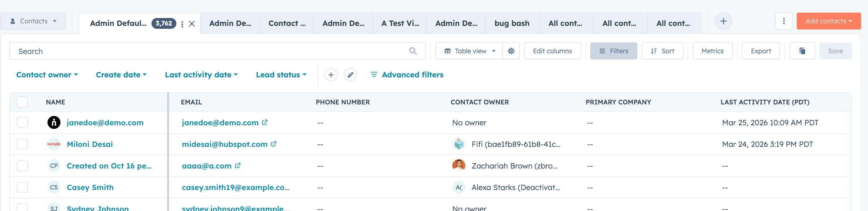The width and height of the screenshot is (868, 211).
Task: Expand the Contact owner filter dropdown
Action: (x=47, y=75)
